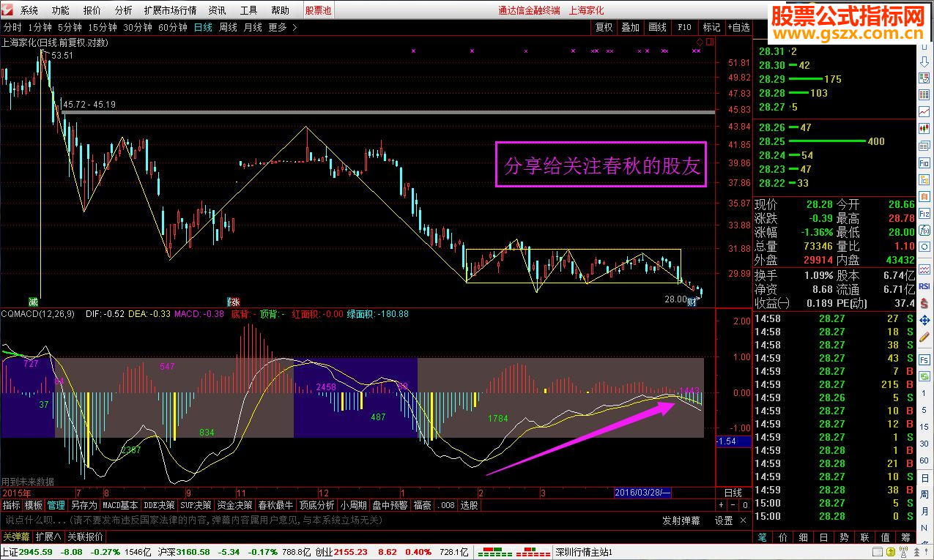Click the F10 sidebar icon
Image resolution: width=934 pixels, height=560 pixels.
(x=924, y=163)
